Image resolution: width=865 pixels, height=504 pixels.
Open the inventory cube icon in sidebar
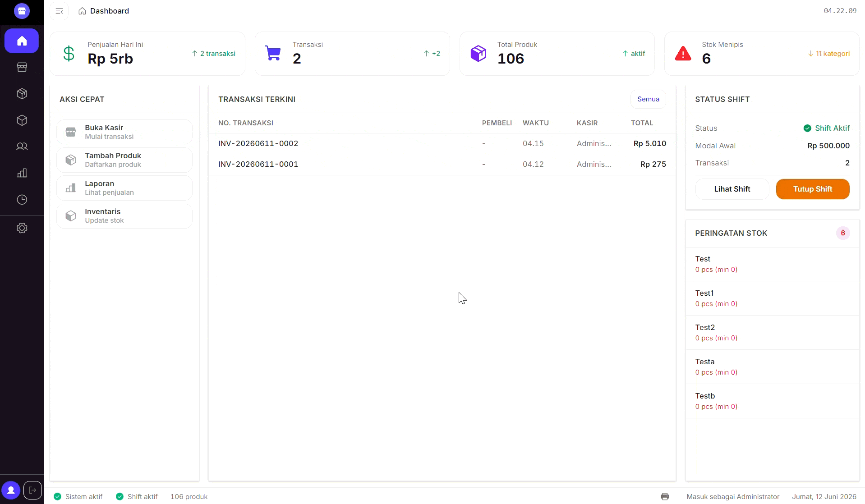click(x=22, y=120)
